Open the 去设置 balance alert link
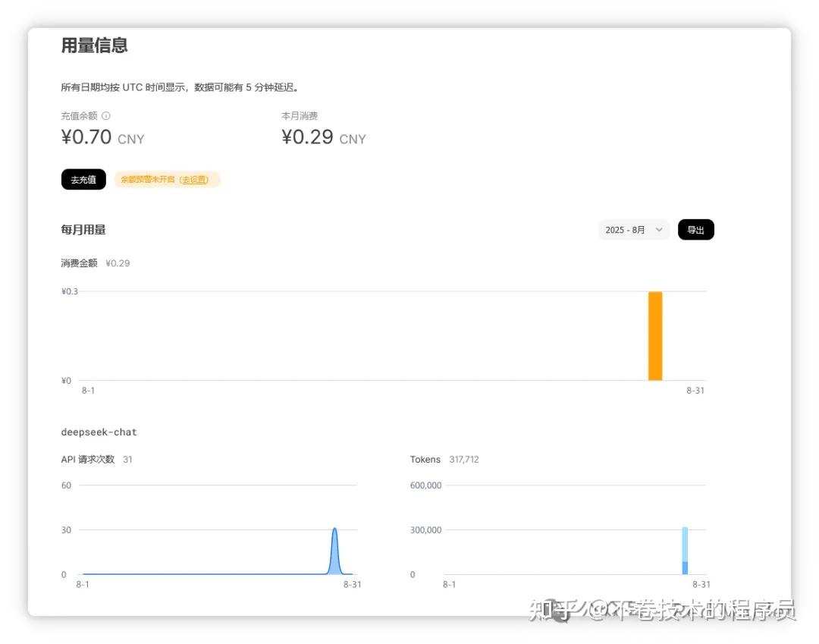The image size is (819, 644). (194, 179)
